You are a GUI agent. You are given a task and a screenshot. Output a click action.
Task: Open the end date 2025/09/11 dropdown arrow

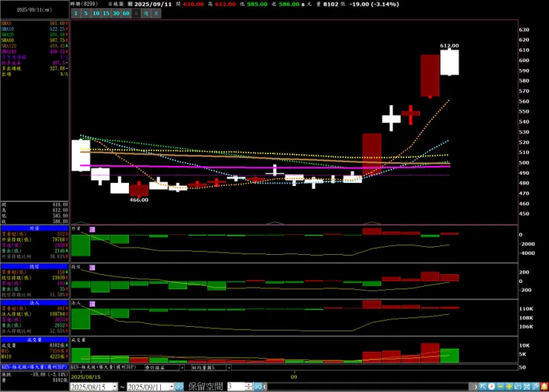pyautogui.click(x=171, y=387)
